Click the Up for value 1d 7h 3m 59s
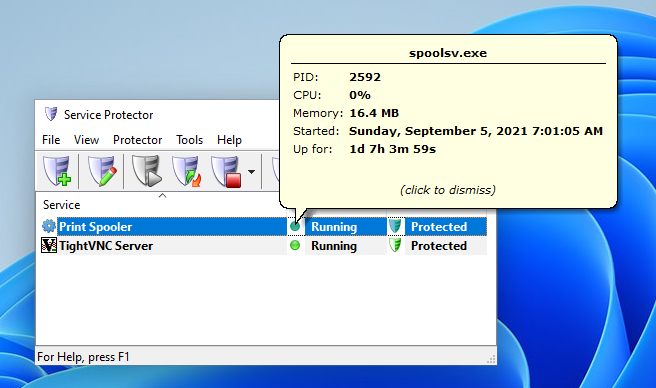Image resolution: width=656 pixels, height=388 pixels. coord(392,149)
